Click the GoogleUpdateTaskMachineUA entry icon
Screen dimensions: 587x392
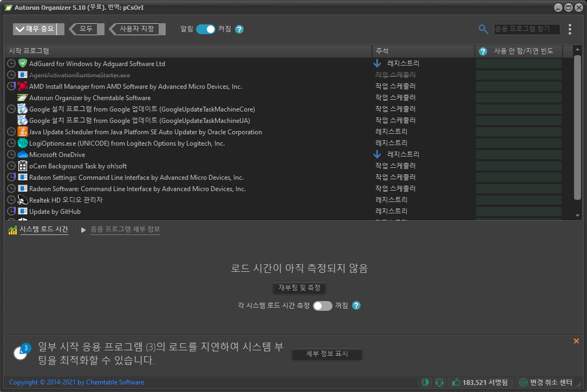tap(23, 120)
